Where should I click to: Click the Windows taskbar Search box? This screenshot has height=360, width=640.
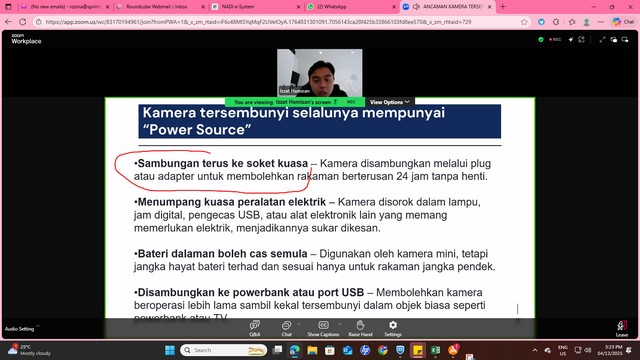223,350
